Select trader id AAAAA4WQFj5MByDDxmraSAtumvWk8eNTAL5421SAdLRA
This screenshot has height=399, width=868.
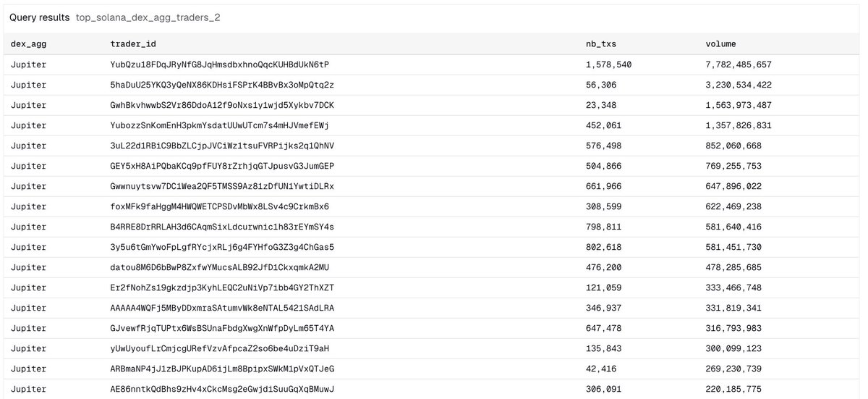[x=222, y=308]
